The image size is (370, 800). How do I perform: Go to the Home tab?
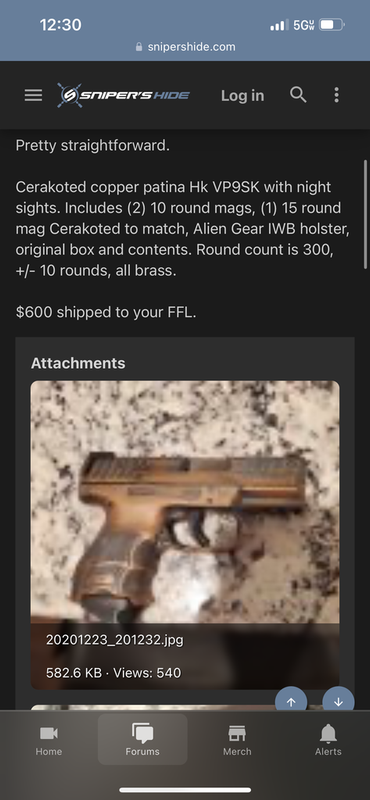click(48, 739)
